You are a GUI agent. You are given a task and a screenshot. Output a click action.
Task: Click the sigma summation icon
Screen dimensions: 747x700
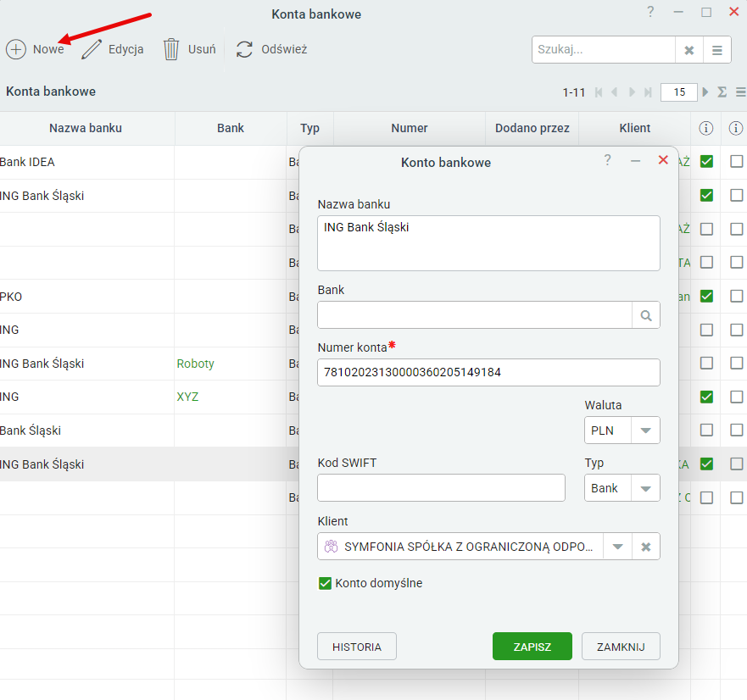[x=722, y=92]
